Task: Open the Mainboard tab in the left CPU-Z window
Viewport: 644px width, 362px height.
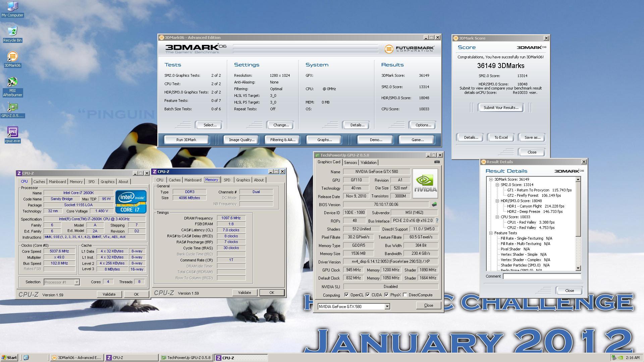Action: 57,182
